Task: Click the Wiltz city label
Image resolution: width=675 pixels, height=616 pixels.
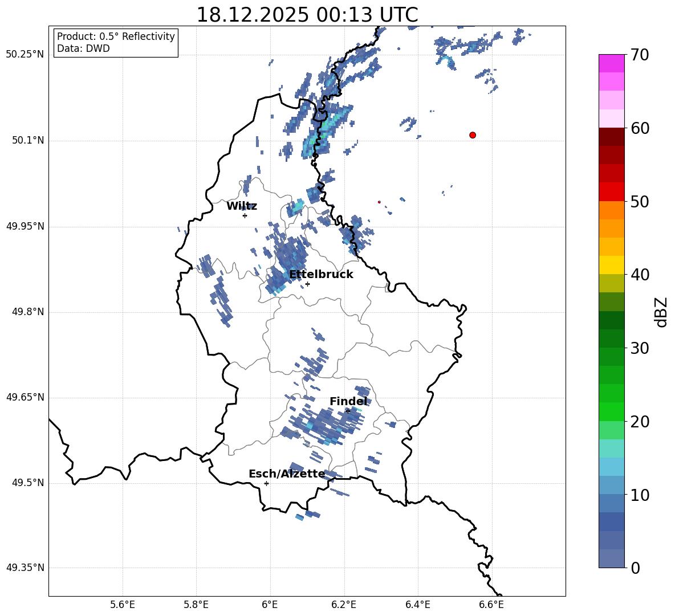Action: (242, 206)
